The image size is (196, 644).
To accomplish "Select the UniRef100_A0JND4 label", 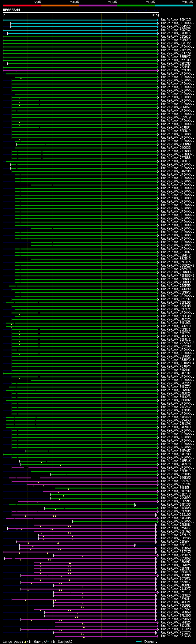I will point(176,128).
